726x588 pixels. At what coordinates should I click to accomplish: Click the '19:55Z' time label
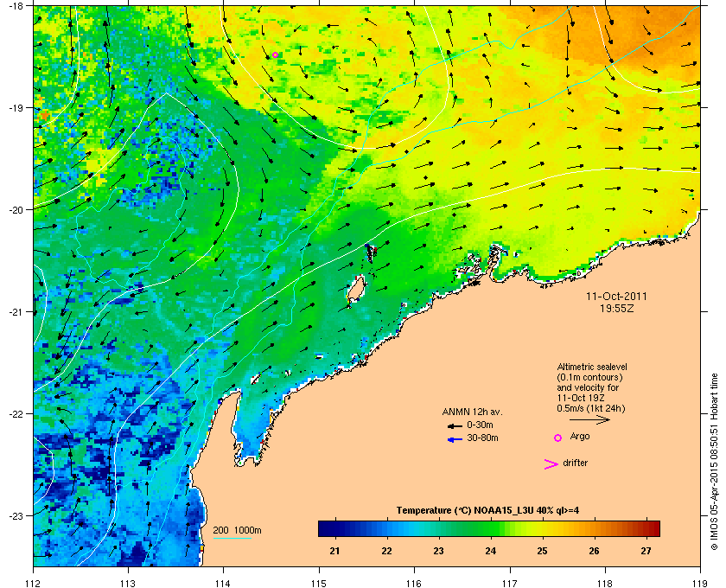(617, 308)
